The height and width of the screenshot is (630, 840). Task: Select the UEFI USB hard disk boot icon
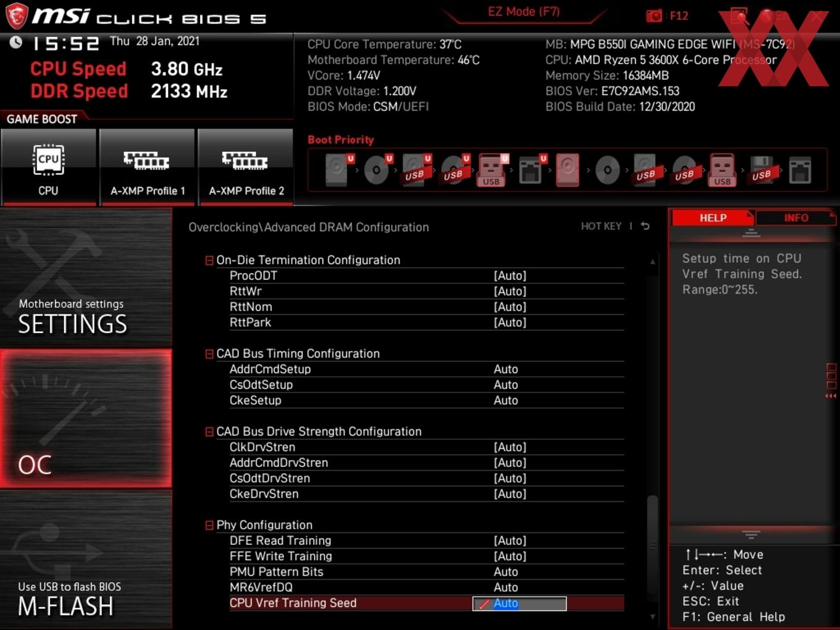click(415, 170)
